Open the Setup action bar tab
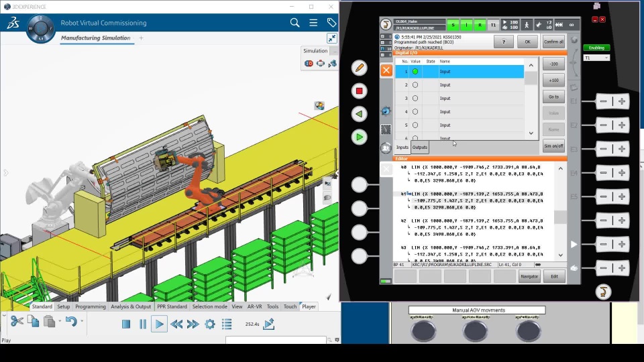Screen dimensions: 644x362 (63, 306)
